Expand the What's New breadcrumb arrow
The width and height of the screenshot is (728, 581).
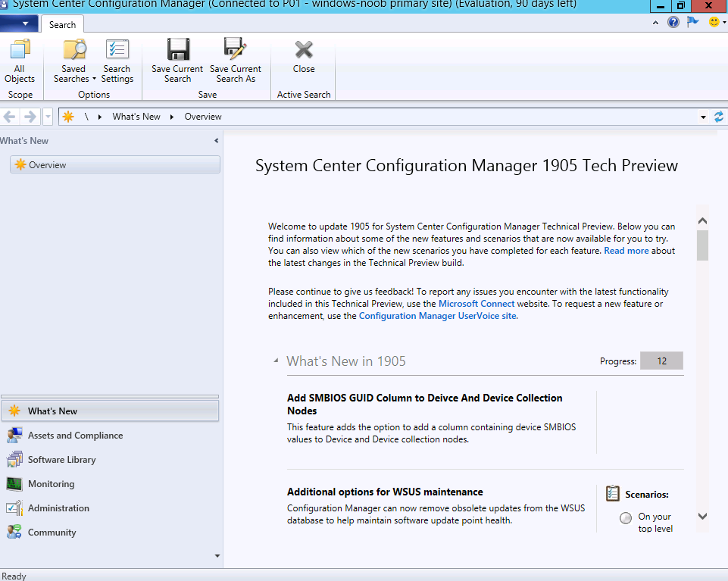172,117
